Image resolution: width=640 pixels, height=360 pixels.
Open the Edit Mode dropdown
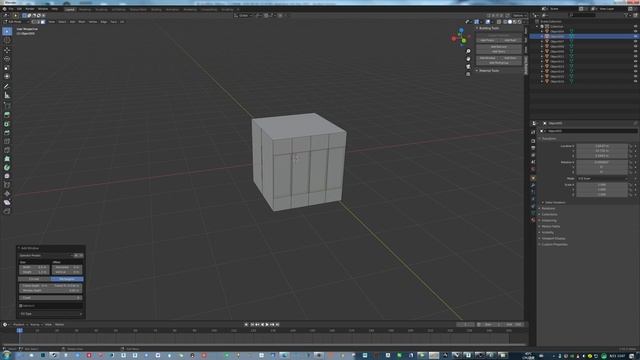point(16,22)
